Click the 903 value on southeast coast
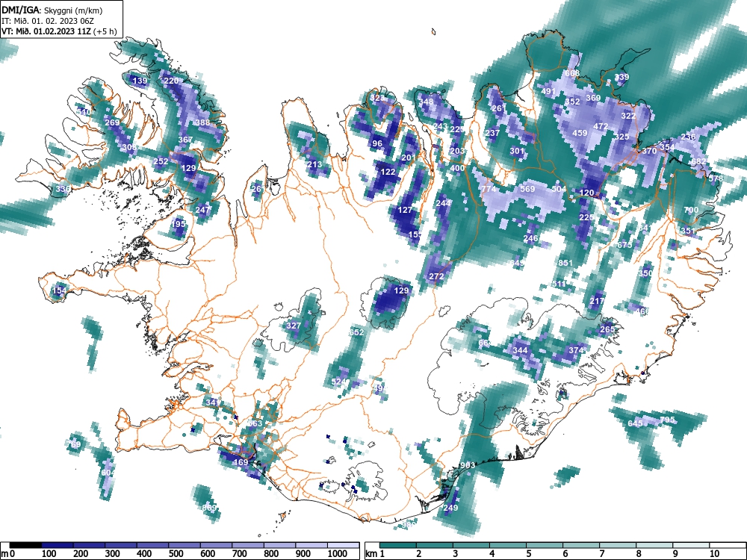 (468, 465)
